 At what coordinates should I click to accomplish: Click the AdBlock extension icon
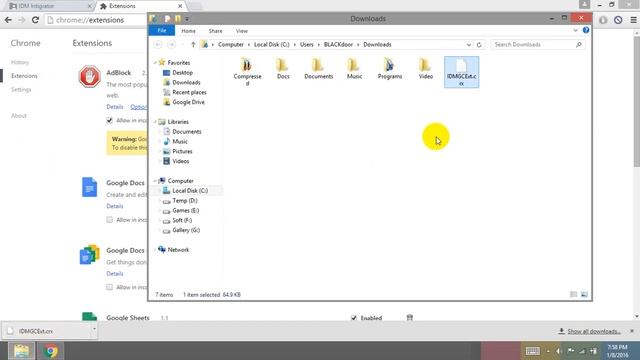pos(89,76)
